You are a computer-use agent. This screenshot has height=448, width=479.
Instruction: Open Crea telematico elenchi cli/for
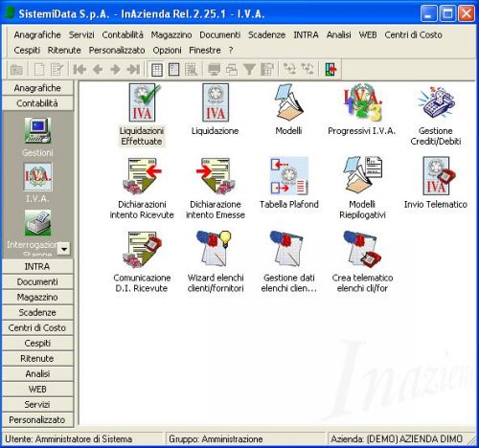tap(362, 249)
